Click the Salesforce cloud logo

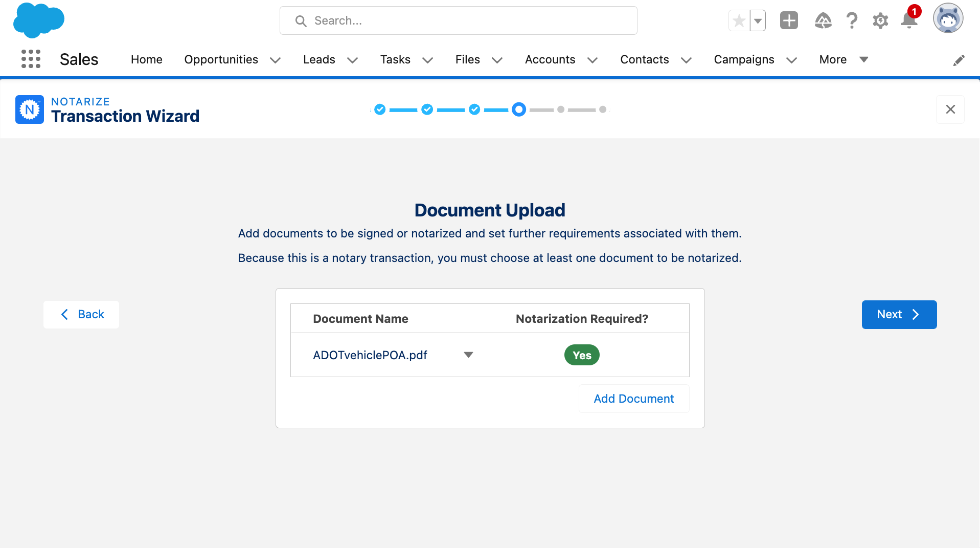38,20
